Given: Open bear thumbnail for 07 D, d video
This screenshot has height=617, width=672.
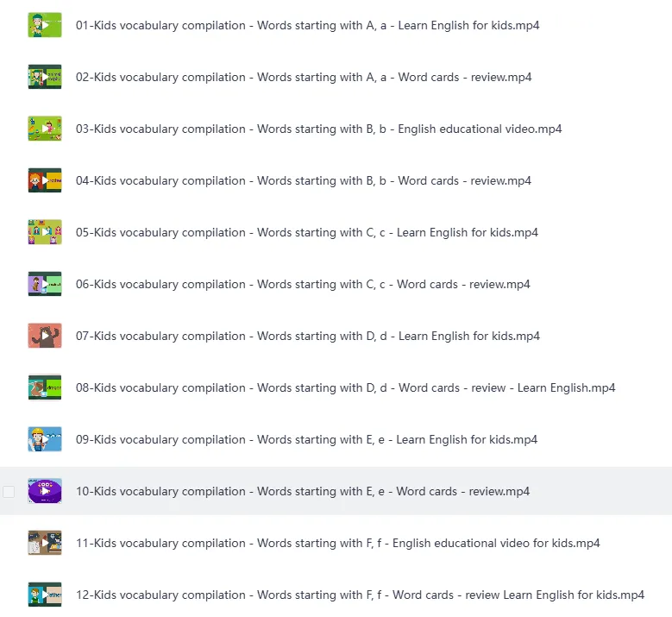Looking at the screenshot, I should (45, 336).
